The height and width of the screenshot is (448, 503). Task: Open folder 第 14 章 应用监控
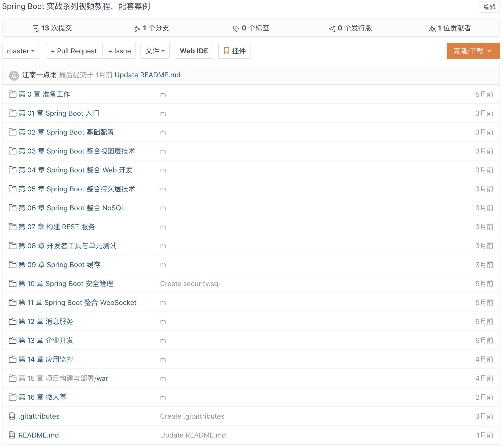pyautogui.click(x=46, y=359)
